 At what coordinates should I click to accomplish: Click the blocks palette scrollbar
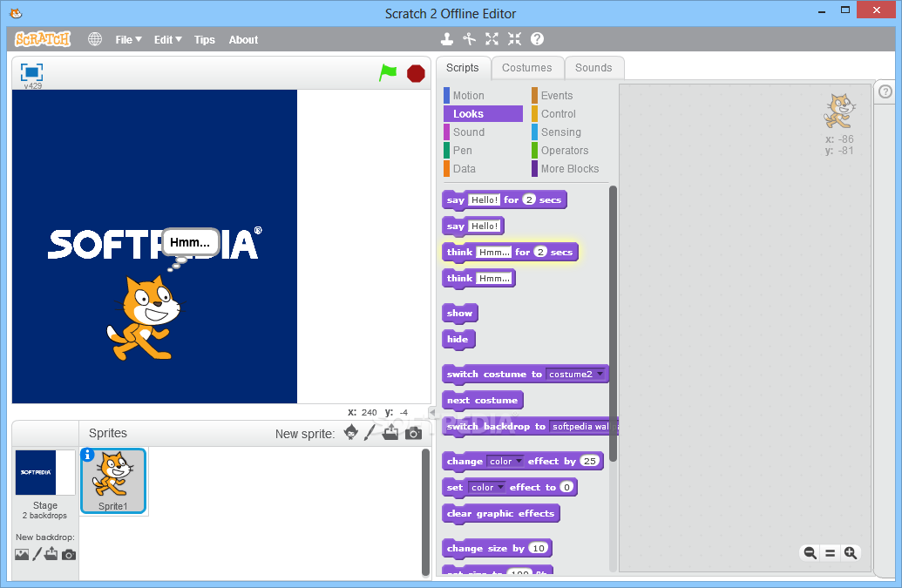pyautogui.click(x=614, y=323)
